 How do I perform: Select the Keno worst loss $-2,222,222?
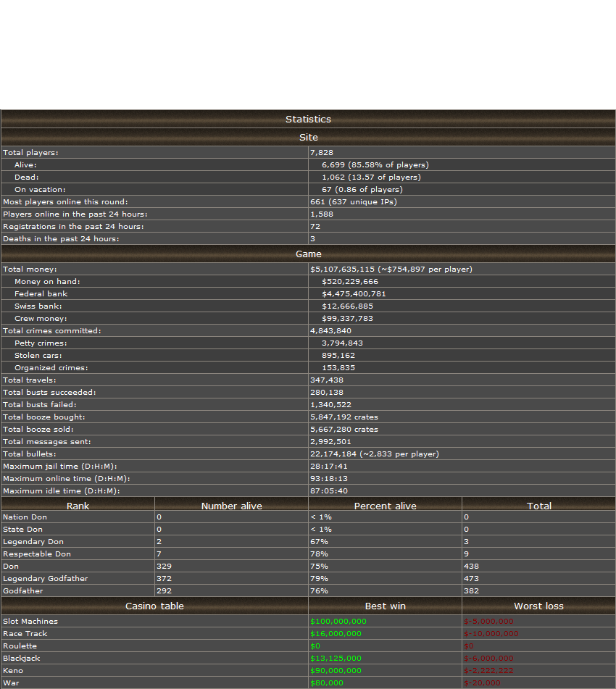point(489,670)
